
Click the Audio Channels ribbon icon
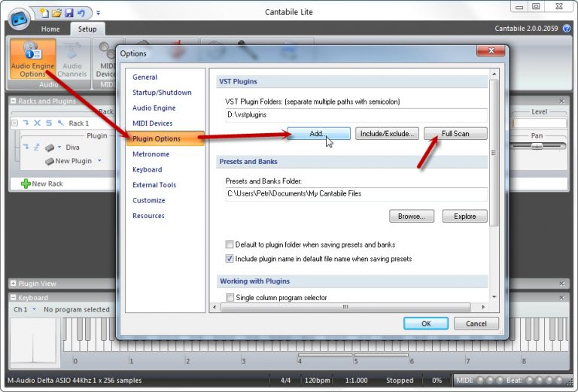pos(72,59)
